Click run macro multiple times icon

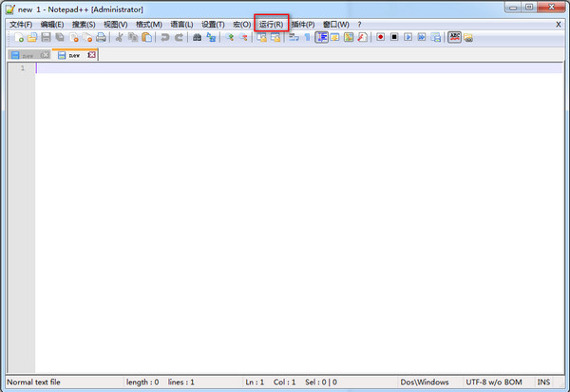coord(422,37)
